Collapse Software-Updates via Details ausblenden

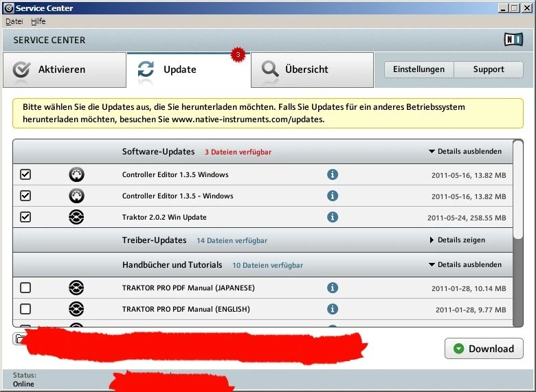click(465, 151)
